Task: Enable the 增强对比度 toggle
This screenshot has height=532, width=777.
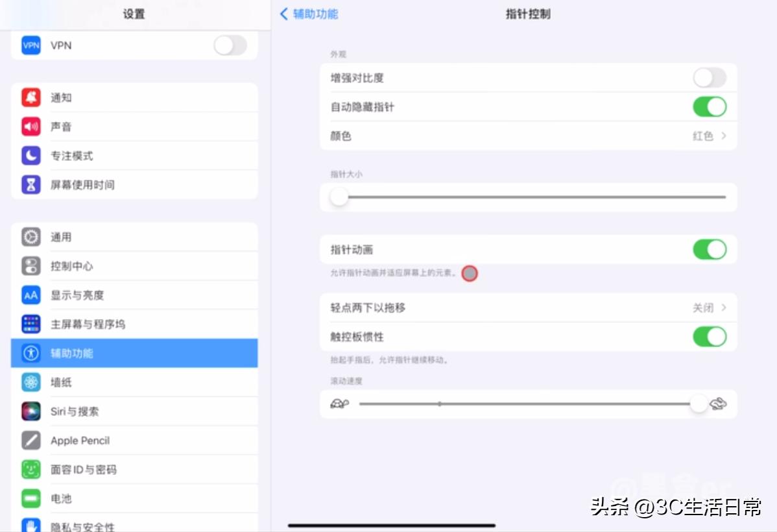Action: pyautogui.click(x=710, y=77)
